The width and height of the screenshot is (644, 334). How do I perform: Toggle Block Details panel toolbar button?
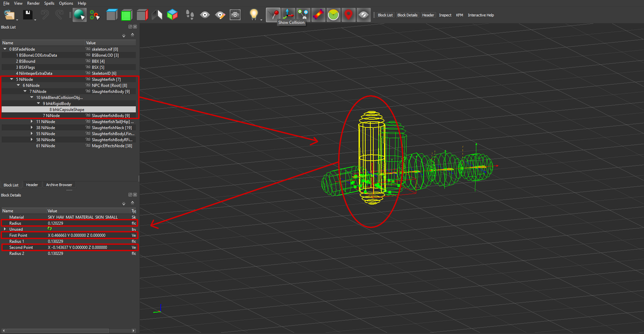[408, 15]
